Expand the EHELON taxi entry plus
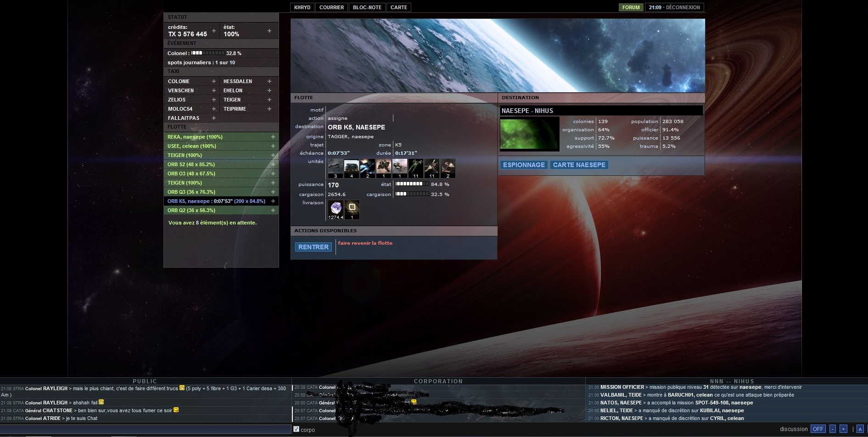Viewport: 868px width, 437px height. [x=269, y=90]
